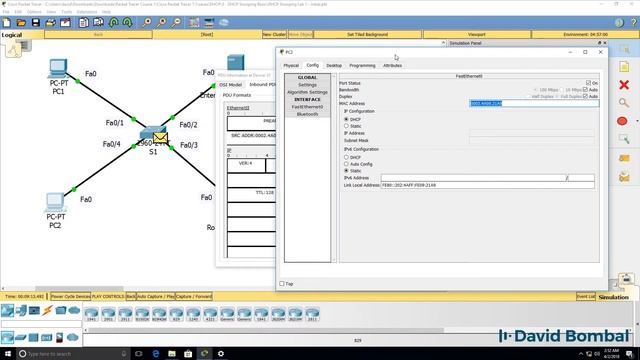Image resolution: width=640 pixels, height=360 pixels.
Task: Choose the Security firewall subcategory icon
Action: point(60,337)
